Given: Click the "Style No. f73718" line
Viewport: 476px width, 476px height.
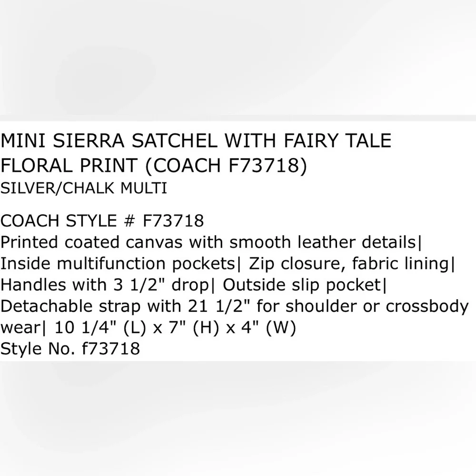Looking at the screenshot, I should [70, 349].
